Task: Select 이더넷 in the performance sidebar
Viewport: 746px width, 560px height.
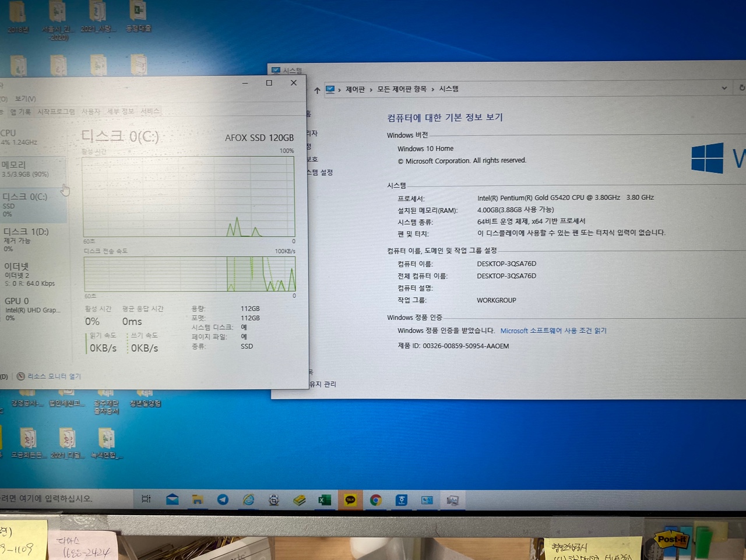Action: [33, 274]
